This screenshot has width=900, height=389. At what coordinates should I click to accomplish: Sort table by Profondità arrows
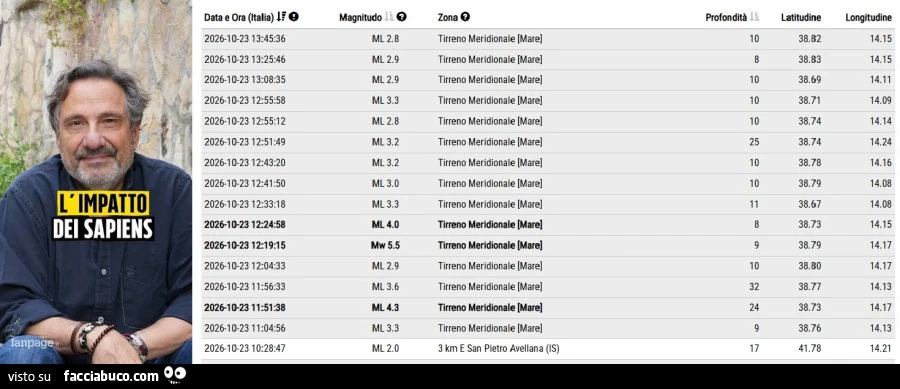(x=754, y=18)
